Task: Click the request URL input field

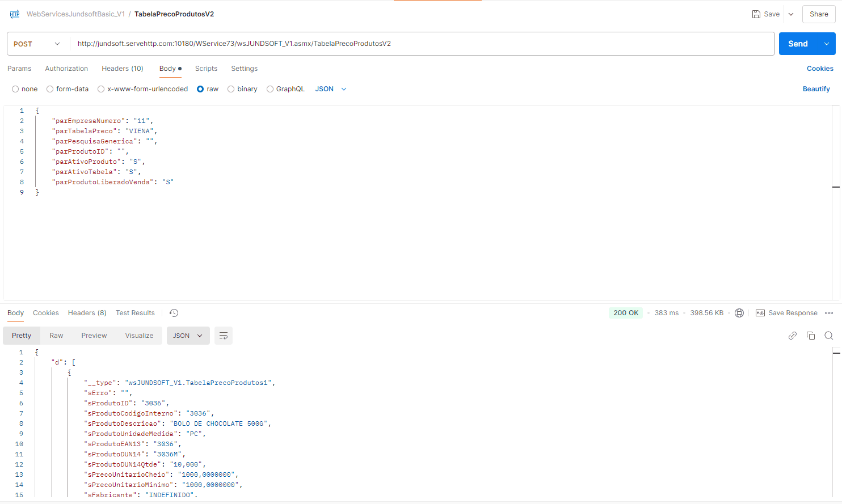Action: pos(422,44)
